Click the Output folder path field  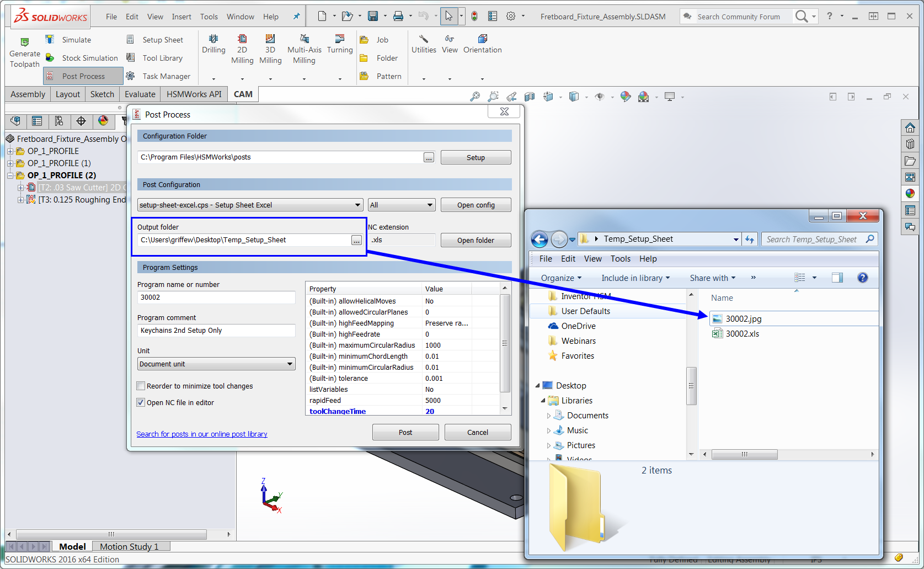(244, 240)
